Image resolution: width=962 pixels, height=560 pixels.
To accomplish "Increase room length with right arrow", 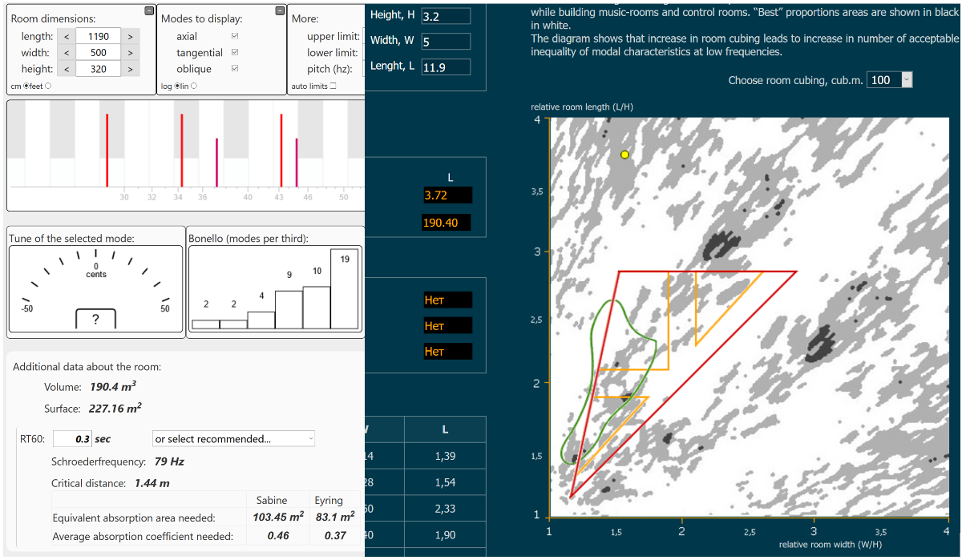I will [x=130, y=36].
